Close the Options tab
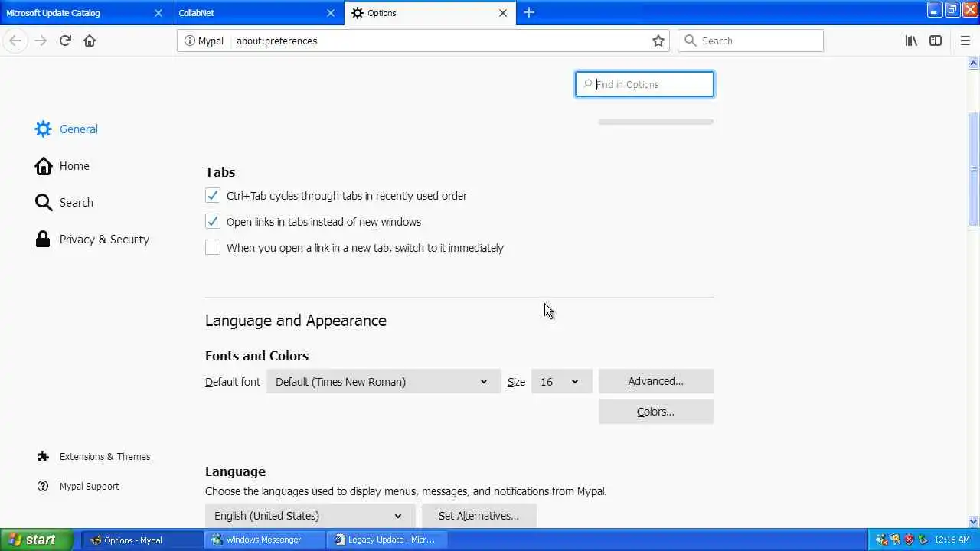Screen dimensions: 980x551 click(x=503, y=13)
